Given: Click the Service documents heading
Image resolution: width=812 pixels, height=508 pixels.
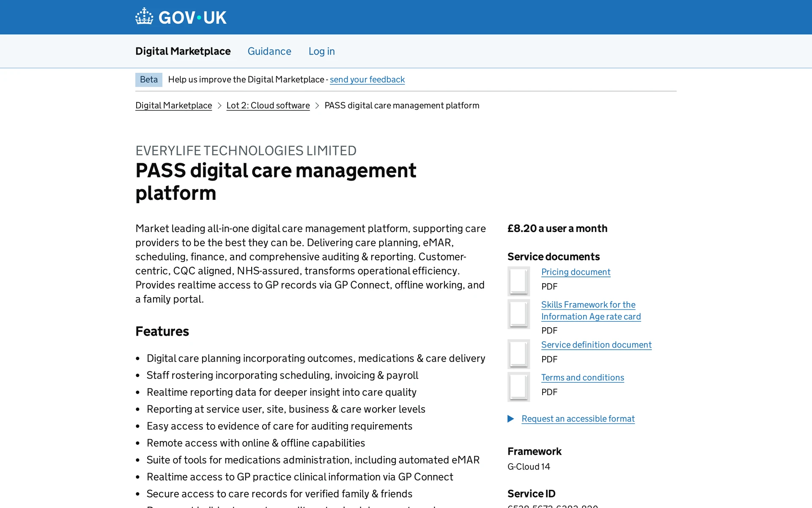Looking at the screenshot, I should point(554,257).
